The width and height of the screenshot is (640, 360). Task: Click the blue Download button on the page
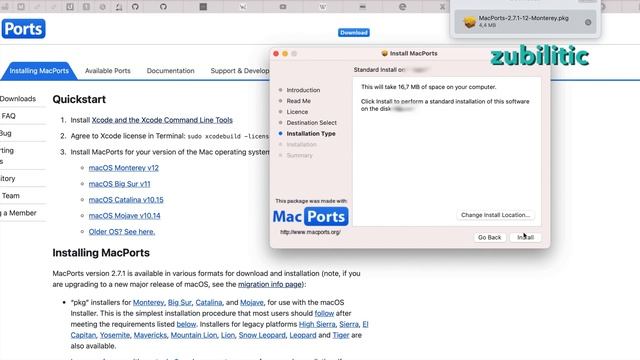pyautogui.click(x=353, y=32)
